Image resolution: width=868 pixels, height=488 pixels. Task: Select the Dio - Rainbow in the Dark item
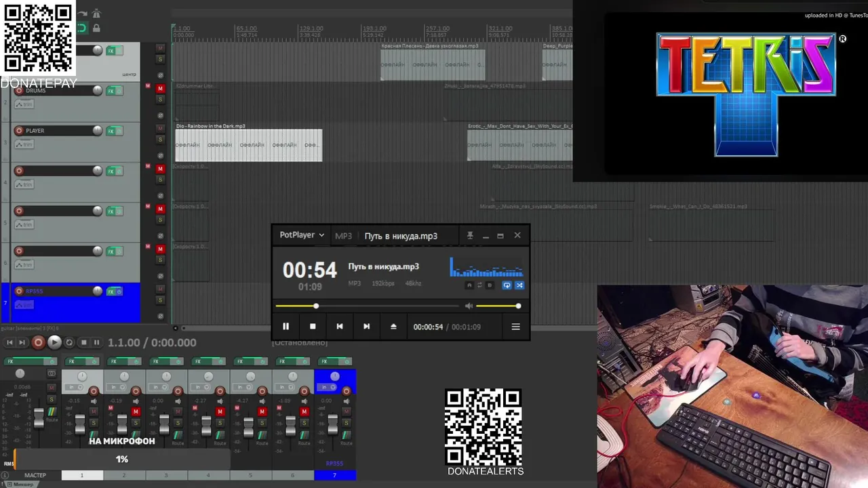248,145
